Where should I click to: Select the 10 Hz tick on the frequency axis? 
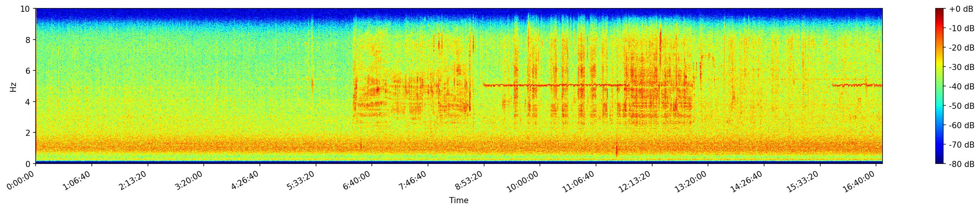[25, 9]
